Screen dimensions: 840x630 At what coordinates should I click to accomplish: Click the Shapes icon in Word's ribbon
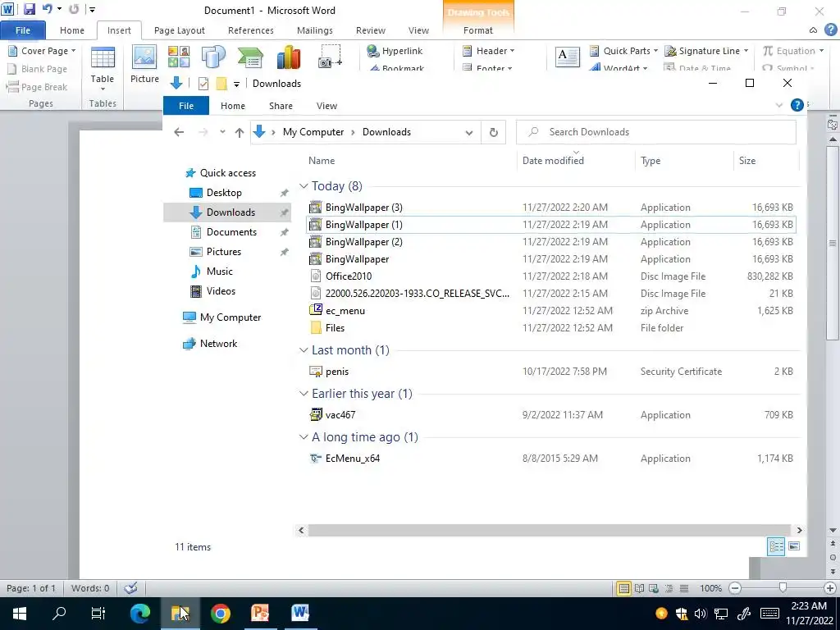pyautogui.click(x=213, y=57)
